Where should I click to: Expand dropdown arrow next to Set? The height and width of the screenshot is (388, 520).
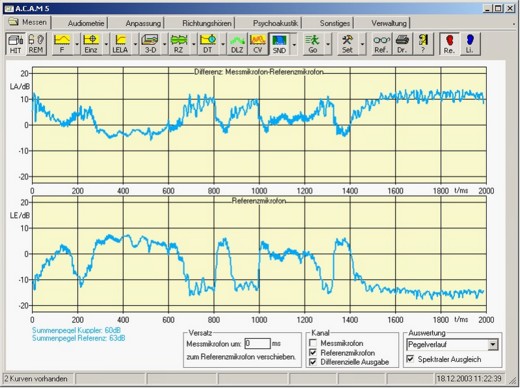click(x=362, y=44)
